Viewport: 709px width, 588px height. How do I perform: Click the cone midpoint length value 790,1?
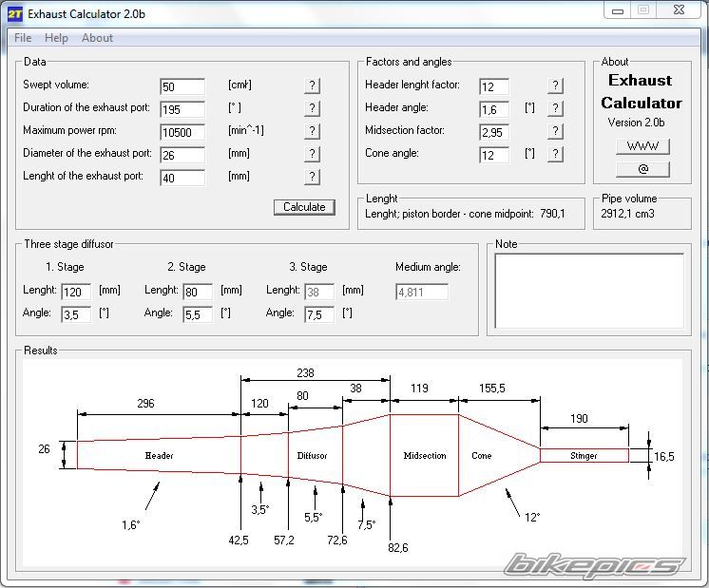(552, 214)
